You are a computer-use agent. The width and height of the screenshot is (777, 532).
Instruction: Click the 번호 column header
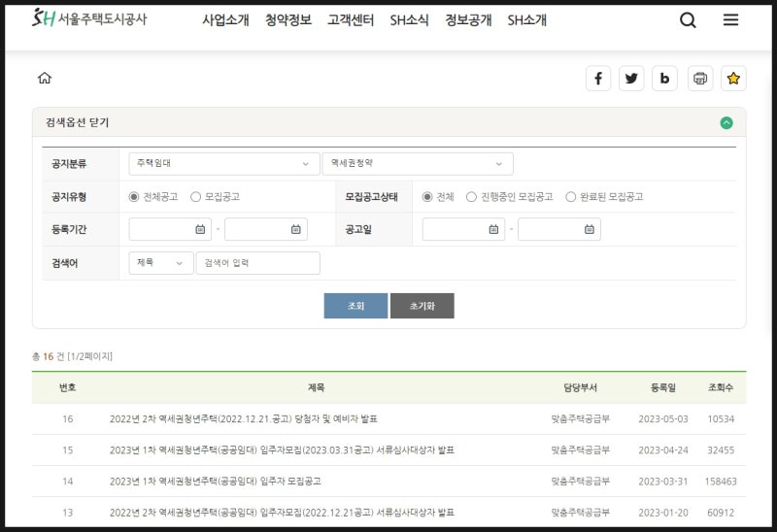coord(67,388)
